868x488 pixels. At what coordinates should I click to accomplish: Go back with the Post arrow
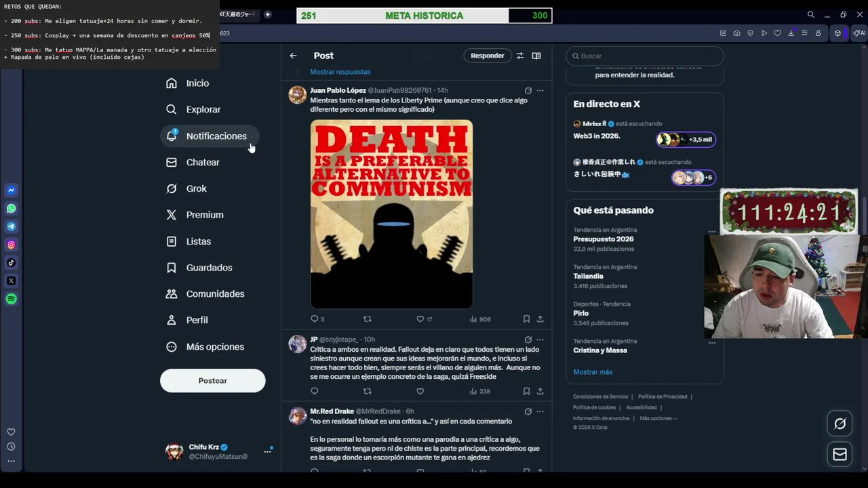tap(293, 56)
